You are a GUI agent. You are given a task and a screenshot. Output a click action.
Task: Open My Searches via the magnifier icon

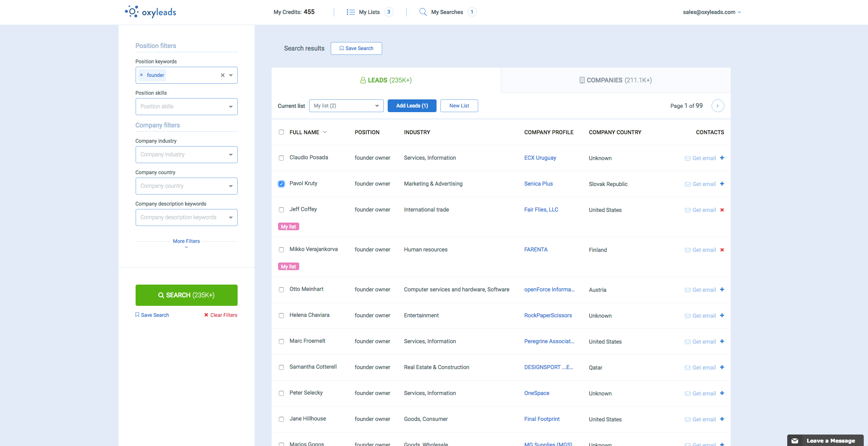pos(423,12)
